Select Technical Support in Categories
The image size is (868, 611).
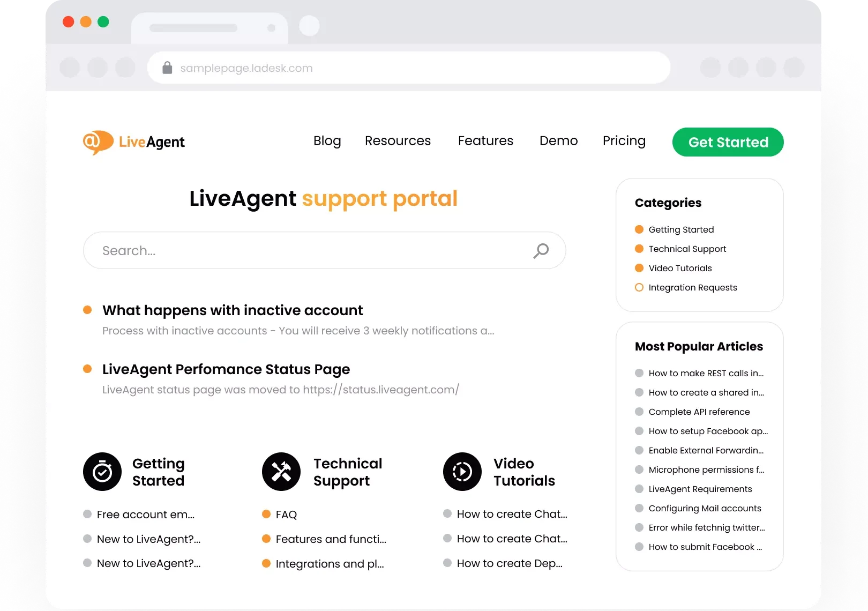pyautogui.click(x=687, y=249)
